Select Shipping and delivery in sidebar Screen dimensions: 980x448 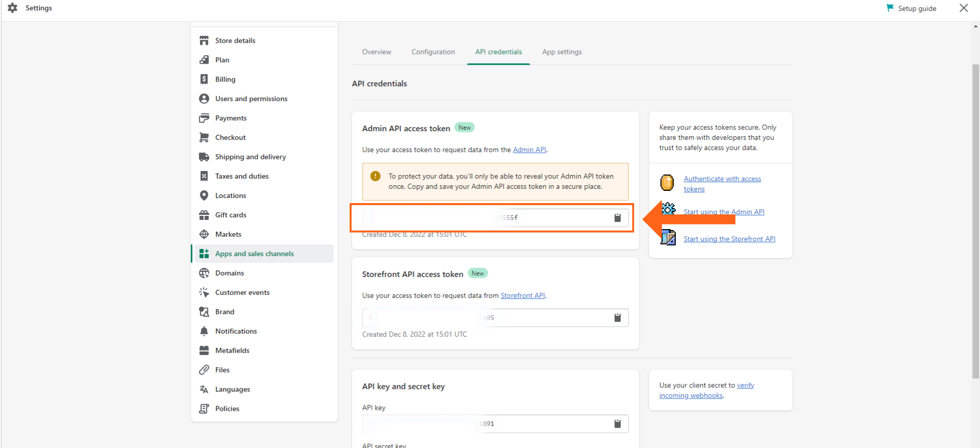(x=250, y=157)
